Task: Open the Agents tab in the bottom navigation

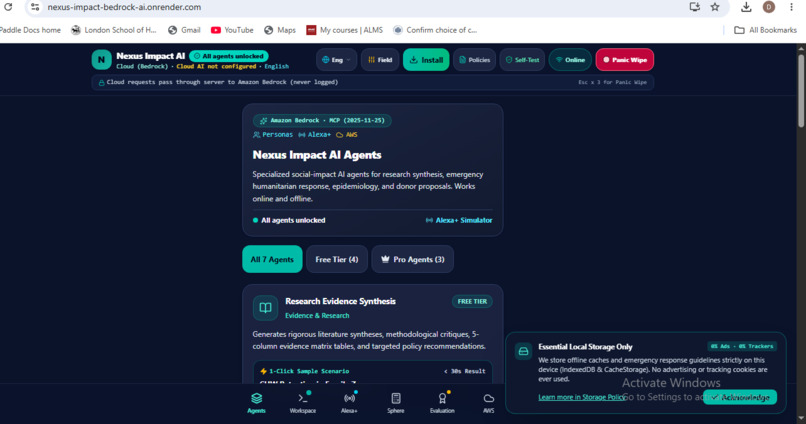Action: point(256,403)
